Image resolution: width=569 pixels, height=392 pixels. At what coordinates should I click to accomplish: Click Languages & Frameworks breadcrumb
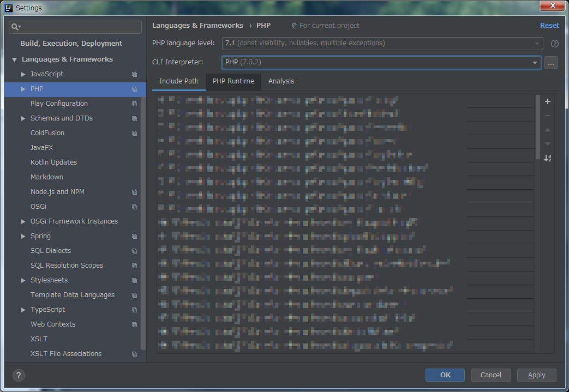pos(198,26)
